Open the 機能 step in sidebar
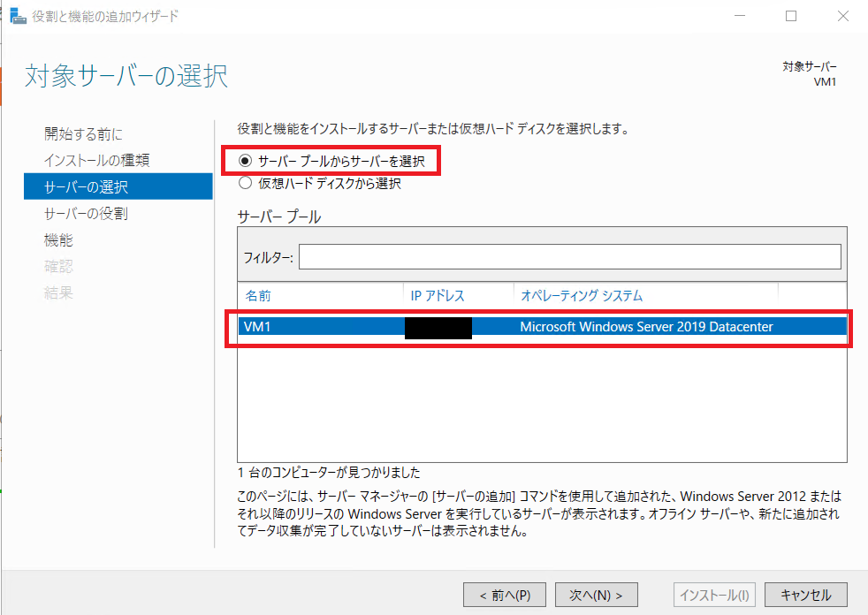This screenshot has height=615, width=868. tap(58, 240)
